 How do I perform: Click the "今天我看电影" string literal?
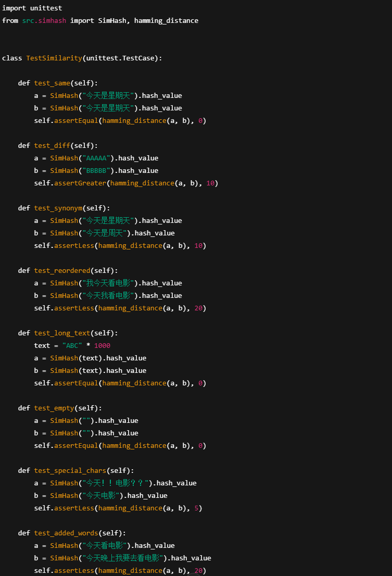(x=108, y=295)
